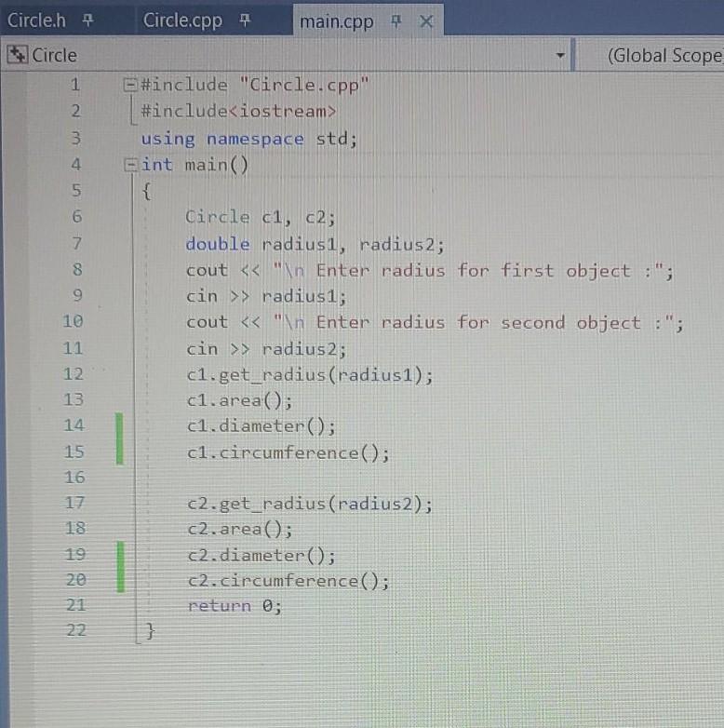
Task: Click 'c1.get_radius(radius1);' line
Action: [310, 374]
